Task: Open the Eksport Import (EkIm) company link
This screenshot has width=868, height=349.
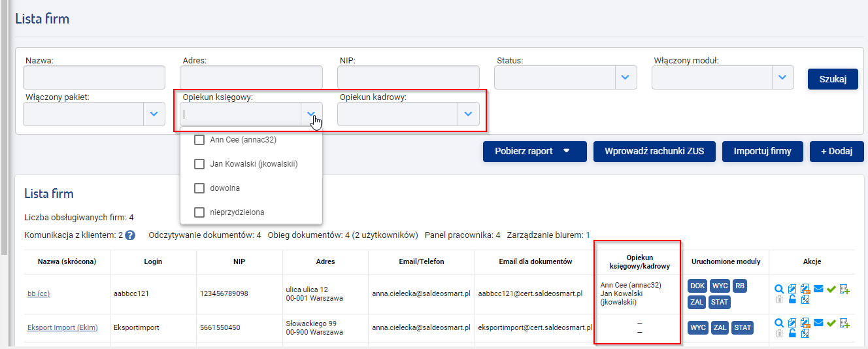Action: (x=63, y=327)
